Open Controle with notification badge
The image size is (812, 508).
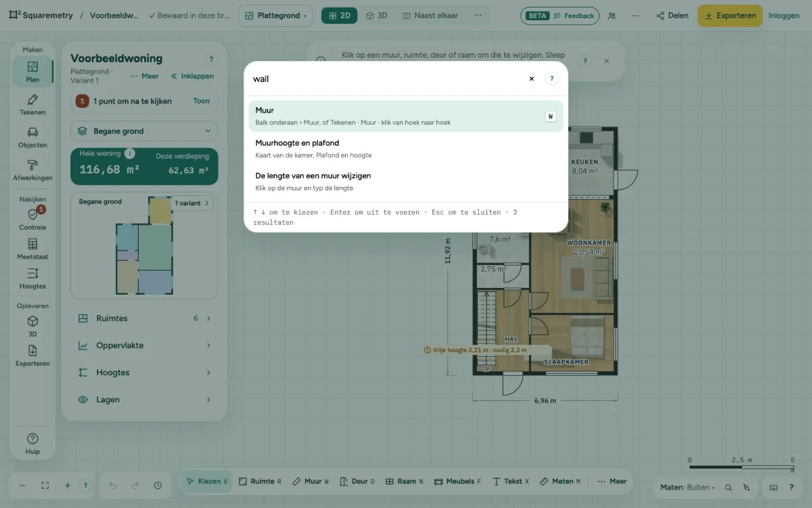click(x=32, y=219)
